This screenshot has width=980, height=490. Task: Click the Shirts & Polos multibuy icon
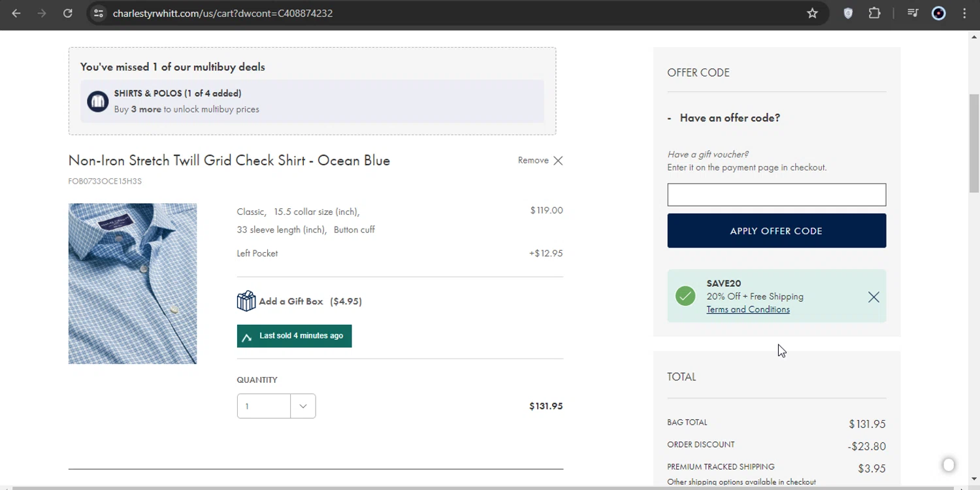[98, 101]
